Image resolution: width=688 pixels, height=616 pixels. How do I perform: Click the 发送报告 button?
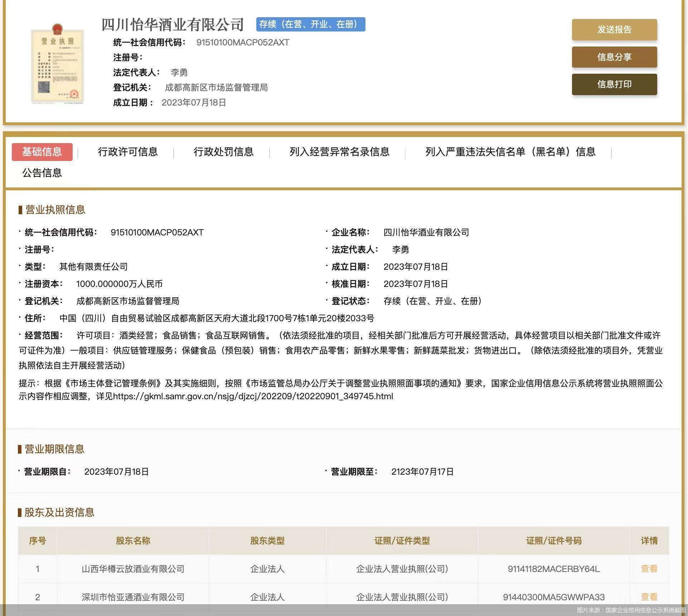[614, 30]
